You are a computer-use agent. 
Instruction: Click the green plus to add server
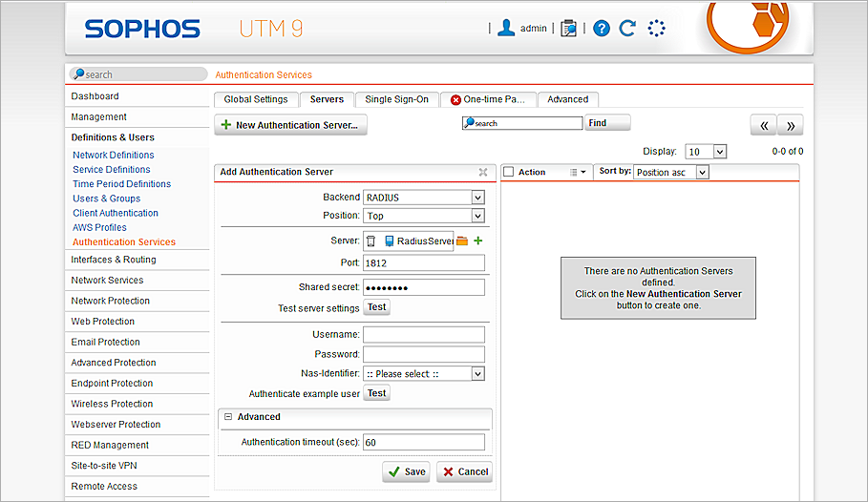click(x=478, y=241)
